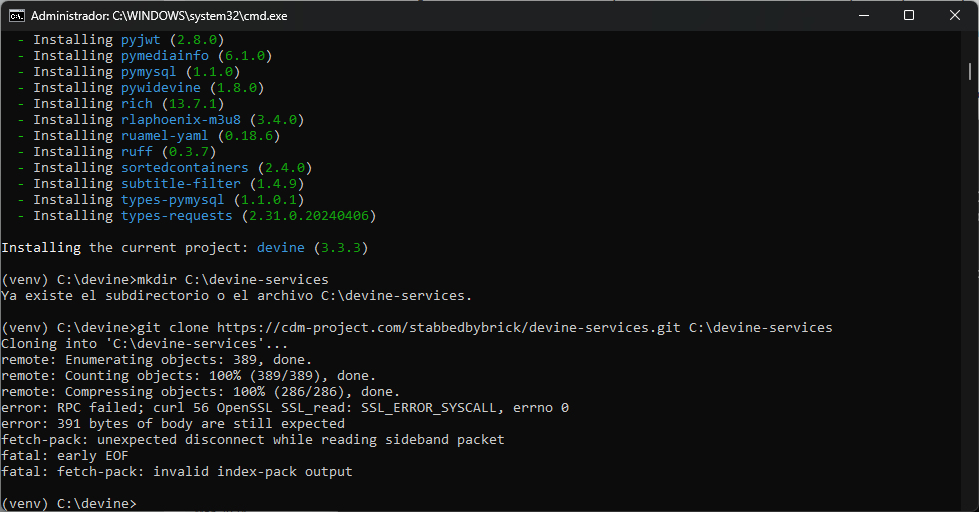Click the rlaphoenix-m3u8 package name
This screenshot has width=979, height=512.
tap(181, 120)
